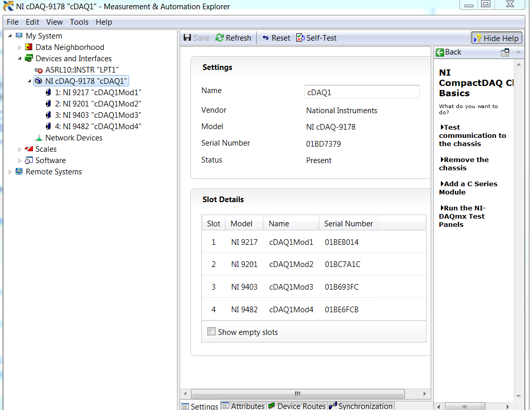Switch to the Device Routes tab

[297, 405]
